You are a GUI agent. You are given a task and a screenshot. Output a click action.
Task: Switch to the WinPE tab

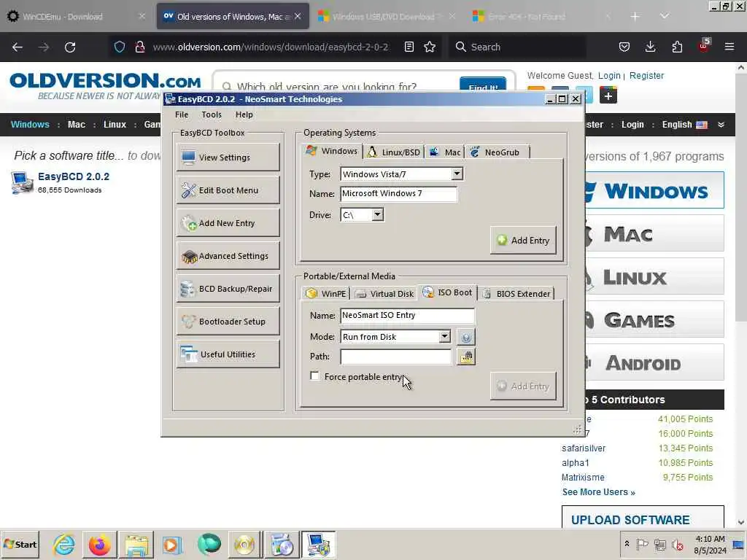pos(326,294)
